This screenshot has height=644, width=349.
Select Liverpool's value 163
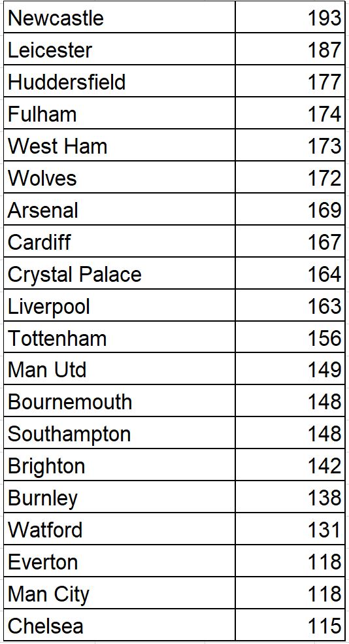(290, 305)
